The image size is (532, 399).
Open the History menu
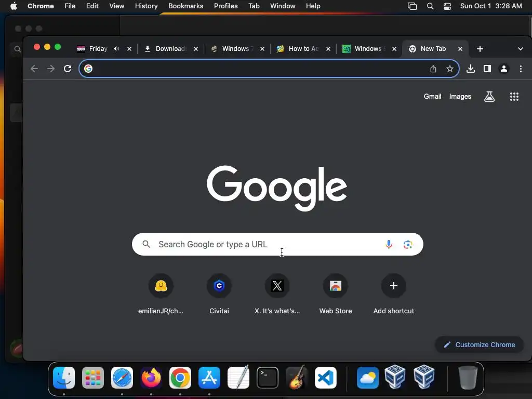click(x=146, y=6)
